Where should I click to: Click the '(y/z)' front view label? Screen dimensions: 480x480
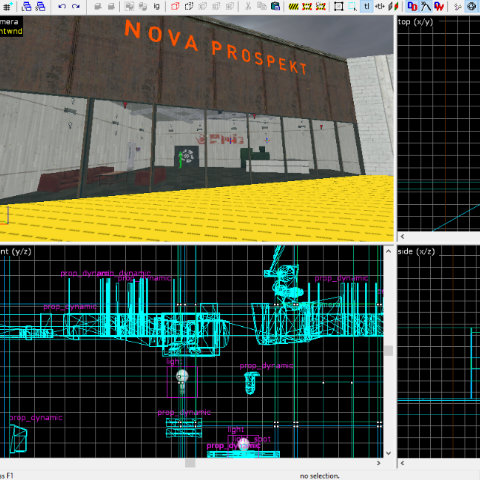(x=21, y=252)
